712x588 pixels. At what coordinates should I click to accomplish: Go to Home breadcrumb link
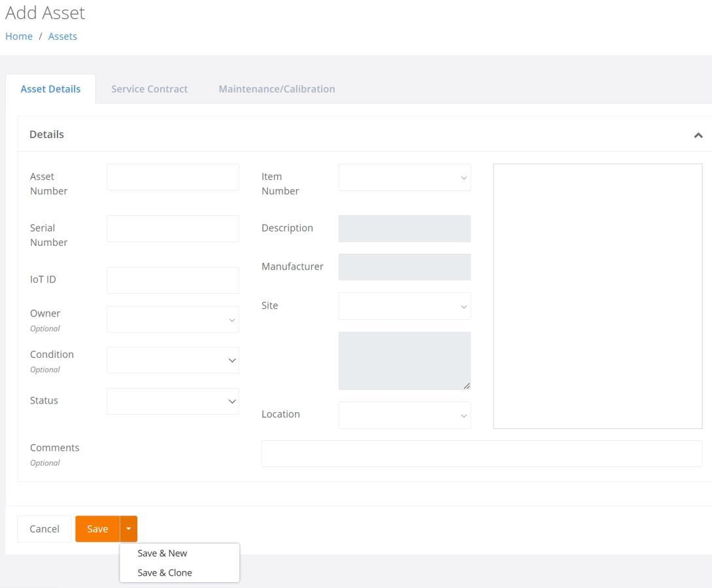[x=19, y=37]
